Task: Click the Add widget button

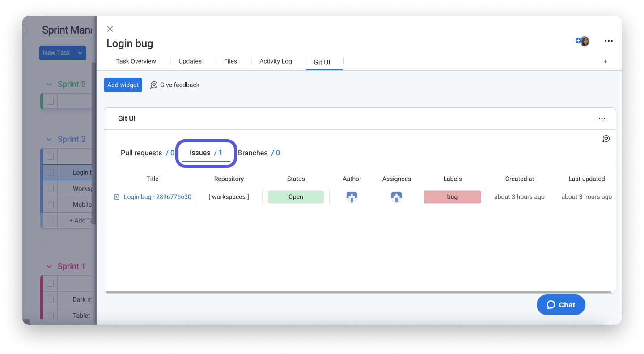Action: click(123, 85)
